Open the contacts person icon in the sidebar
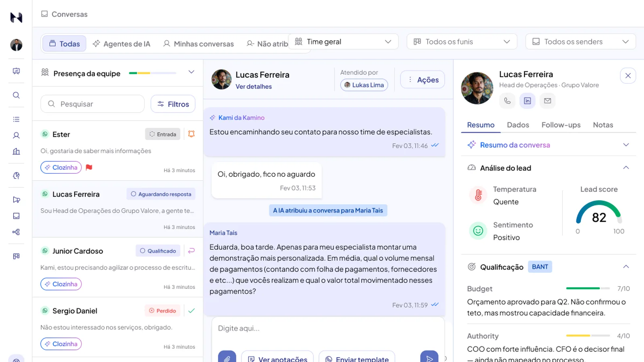Image resolution: width=644 pixels, height=362 pixels. [16, 136]
